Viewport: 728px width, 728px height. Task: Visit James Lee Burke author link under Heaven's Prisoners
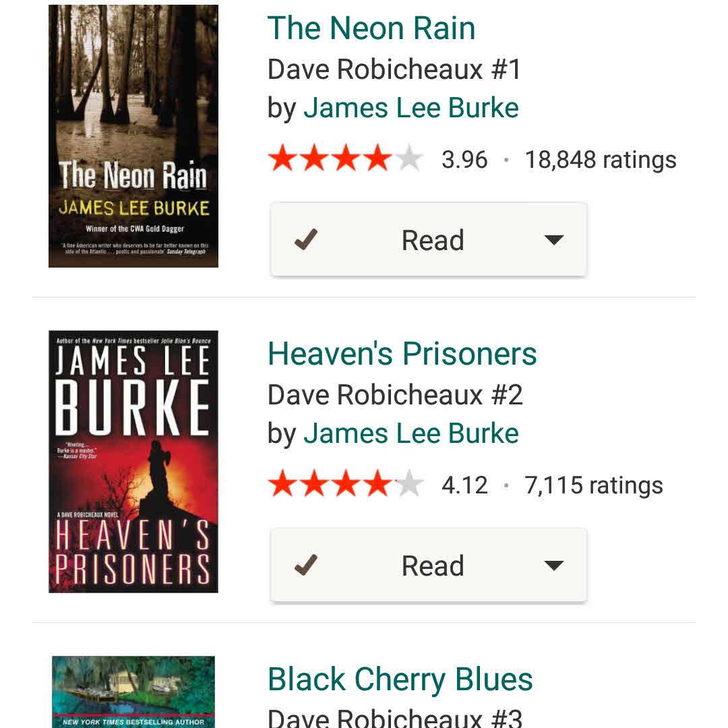point(411,433)
